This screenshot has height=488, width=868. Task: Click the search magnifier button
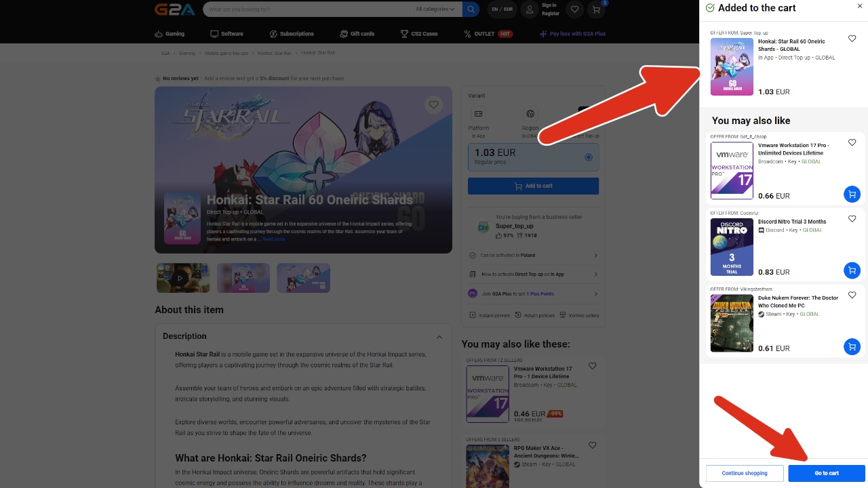[x=471, y=9]
